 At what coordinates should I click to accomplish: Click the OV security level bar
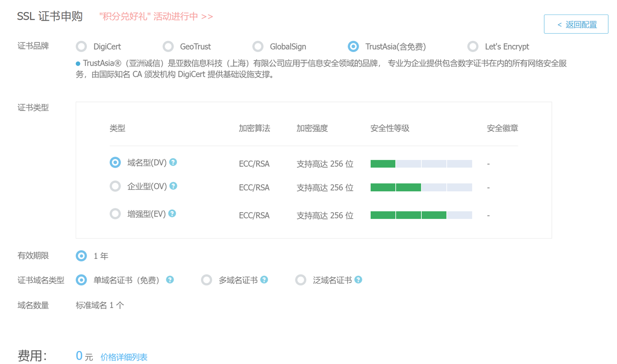click(x=421, y=188)
